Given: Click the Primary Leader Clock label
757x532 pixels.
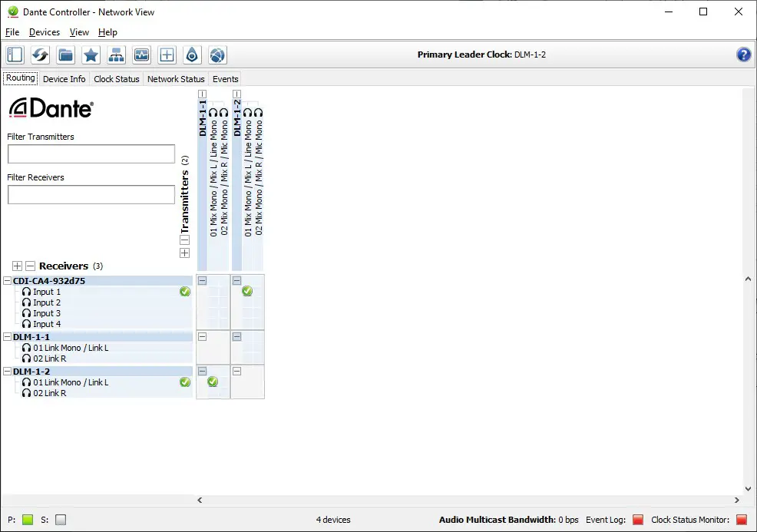Looking at the screenshot, I should click(x=481, y=55).
